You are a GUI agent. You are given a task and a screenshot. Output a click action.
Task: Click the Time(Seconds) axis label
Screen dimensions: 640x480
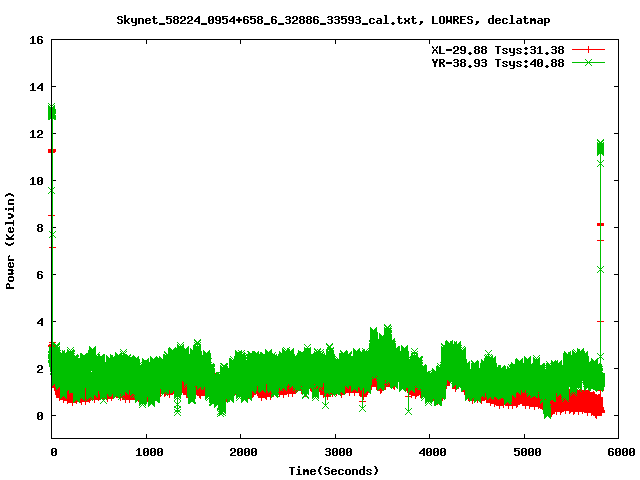[333, 471]
